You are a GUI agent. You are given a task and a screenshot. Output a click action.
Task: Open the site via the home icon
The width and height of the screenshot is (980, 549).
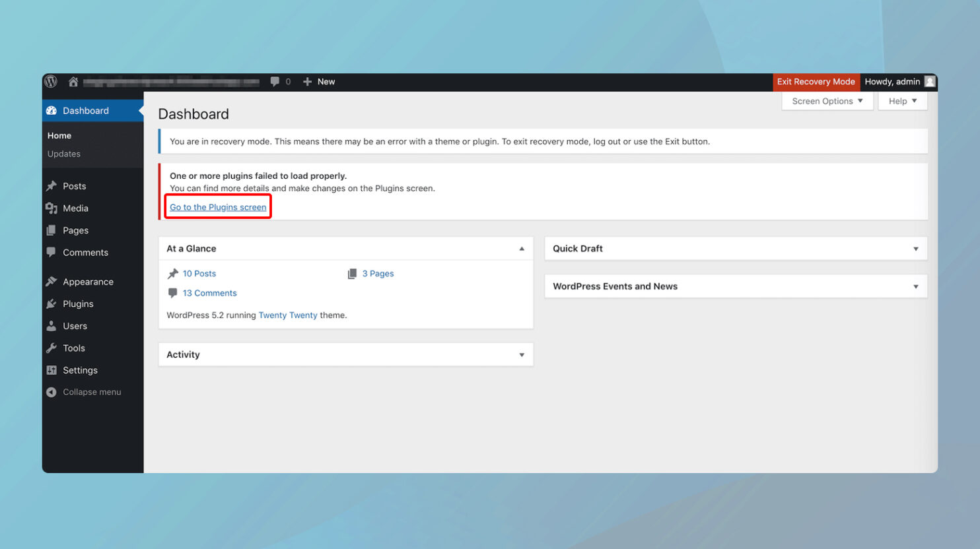[x=73, y=81]
